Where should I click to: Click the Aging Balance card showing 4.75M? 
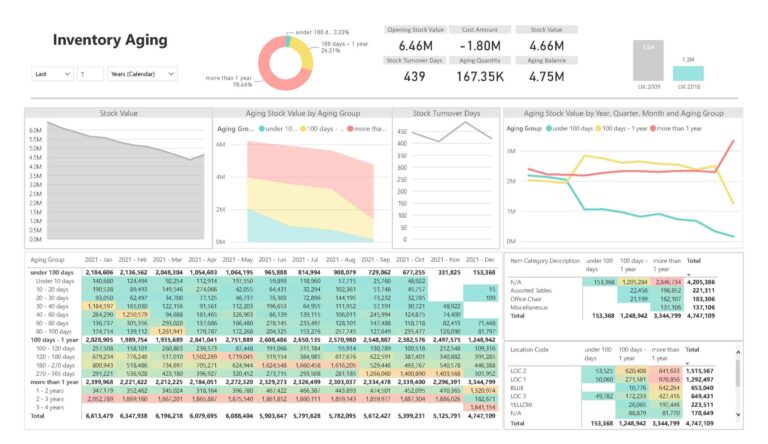click(x=546, y=76)
